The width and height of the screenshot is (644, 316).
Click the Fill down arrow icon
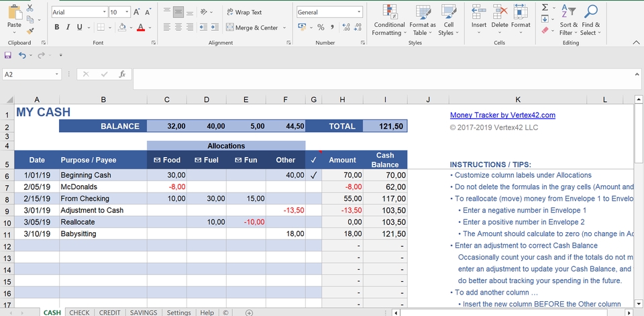(x=545, y=19)
